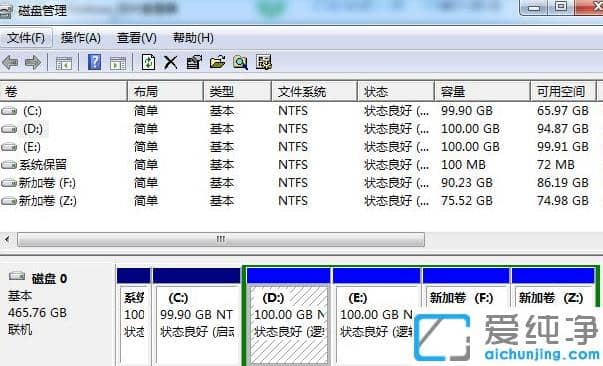The width and height of the screenshot is (603, 366).
Task: Select the drive icon of volume (E:)
Action: 9,147
